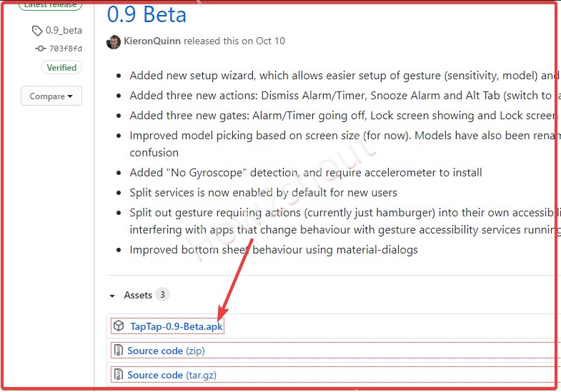This screenshot has height=392, width=561.
Task: Click the Assets count badge showing 3
Action: pos(162,295)
